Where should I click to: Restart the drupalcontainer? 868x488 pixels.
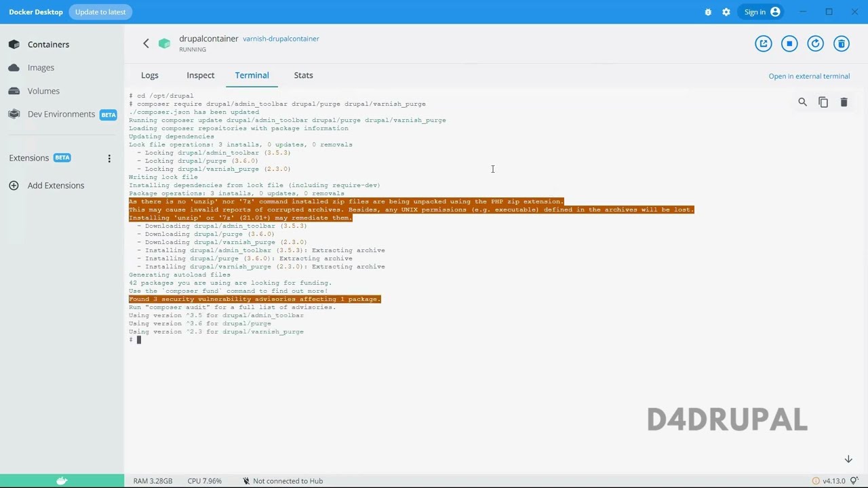point(816,44)
